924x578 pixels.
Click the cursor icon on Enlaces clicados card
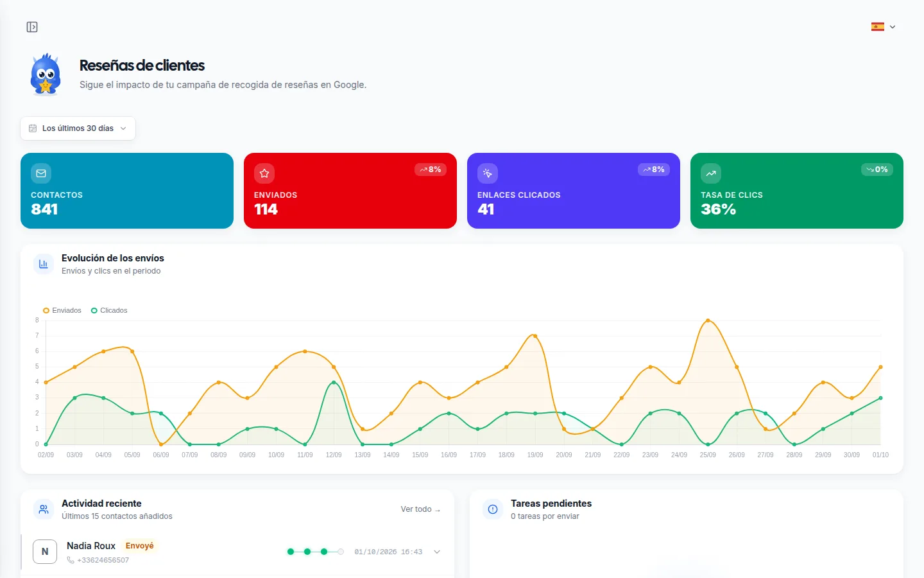point(488,173)
